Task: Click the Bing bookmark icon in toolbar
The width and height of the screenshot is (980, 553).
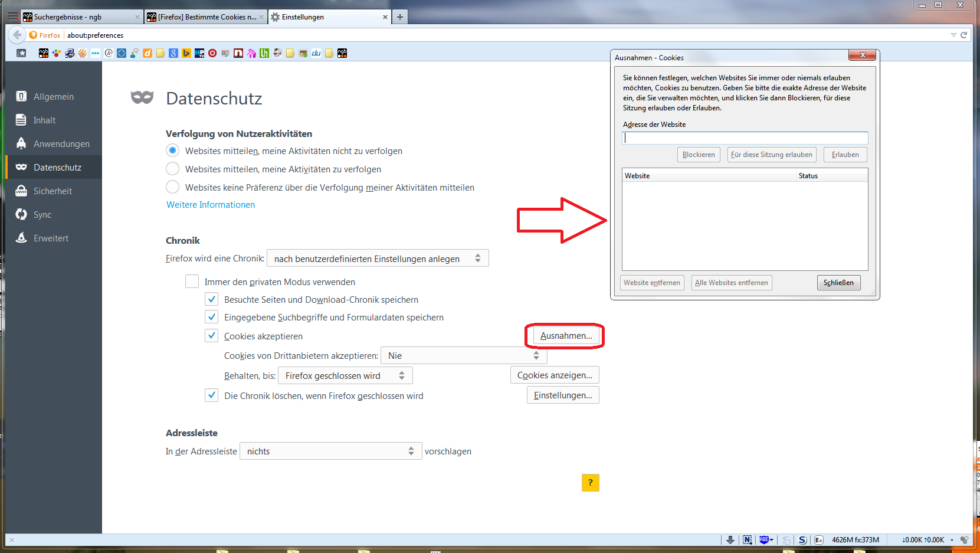Action: 186,53
